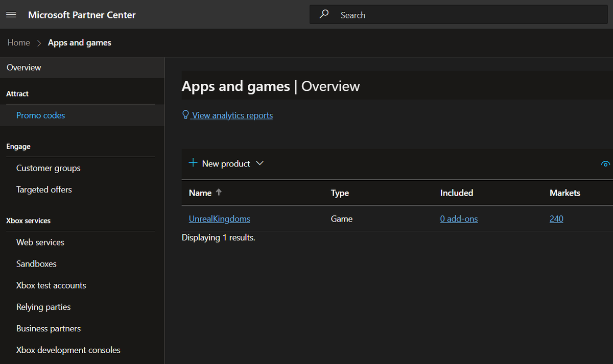This screenshot has height=364, width=613.
Task: Select Overview in the sidebar
Action: tap(82, 67)
